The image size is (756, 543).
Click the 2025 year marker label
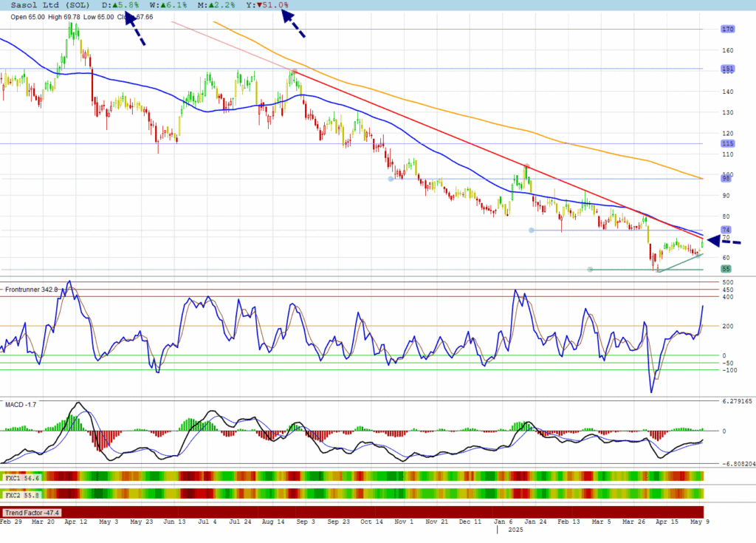(515, 530)
